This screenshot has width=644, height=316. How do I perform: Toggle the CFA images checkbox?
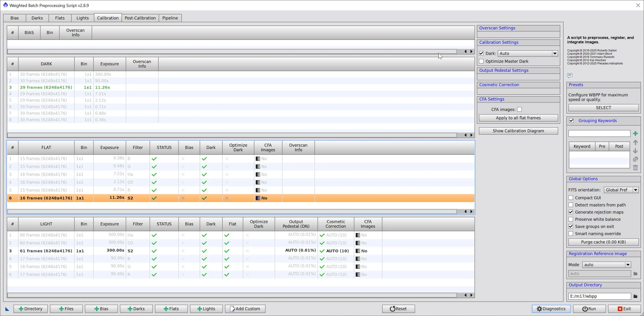519,109
